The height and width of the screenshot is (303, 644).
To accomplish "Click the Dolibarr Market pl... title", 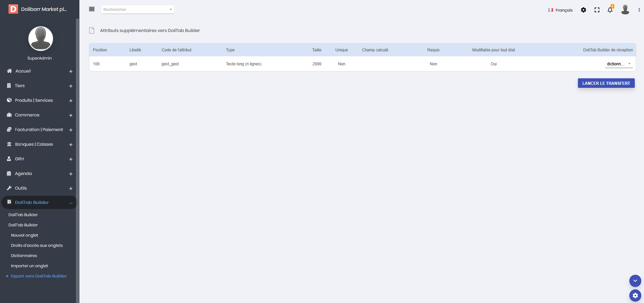I will (44, 9).
